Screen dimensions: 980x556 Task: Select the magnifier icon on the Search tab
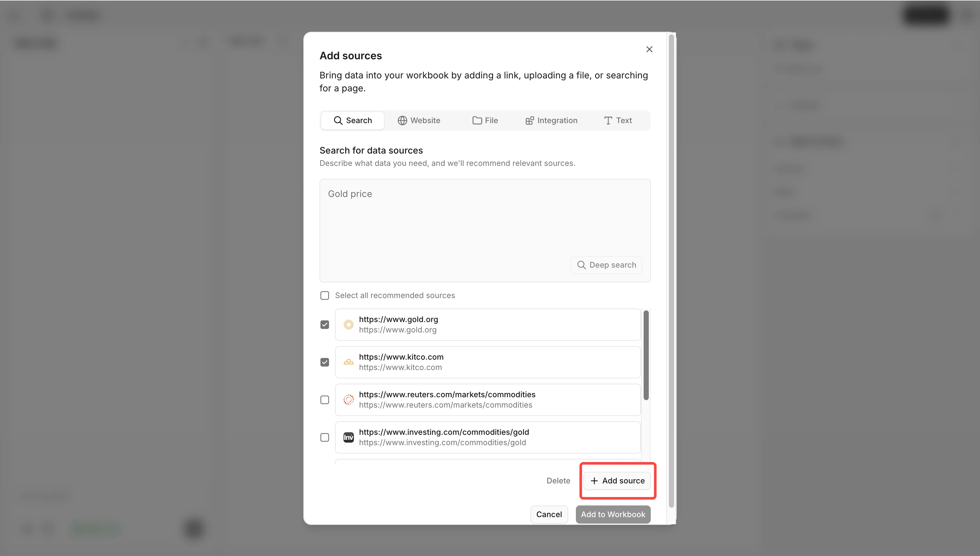339,120
